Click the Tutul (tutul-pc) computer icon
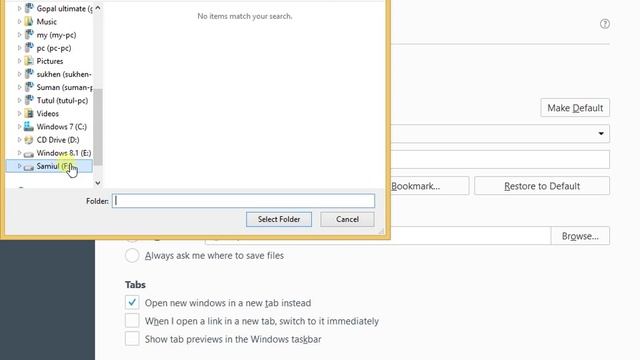Screen dimensions: 640x360 [x=29, y=100]
